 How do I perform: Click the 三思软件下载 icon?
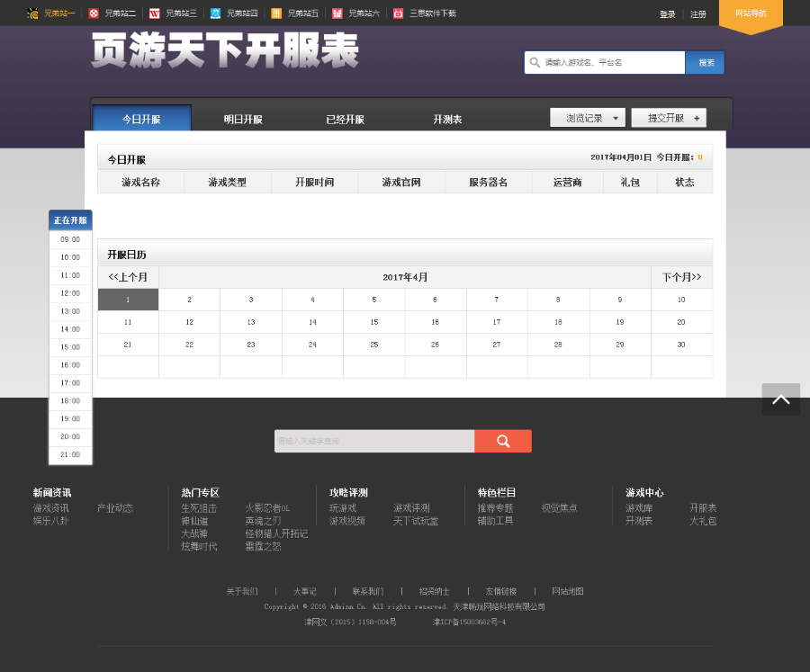click(399, 13)
